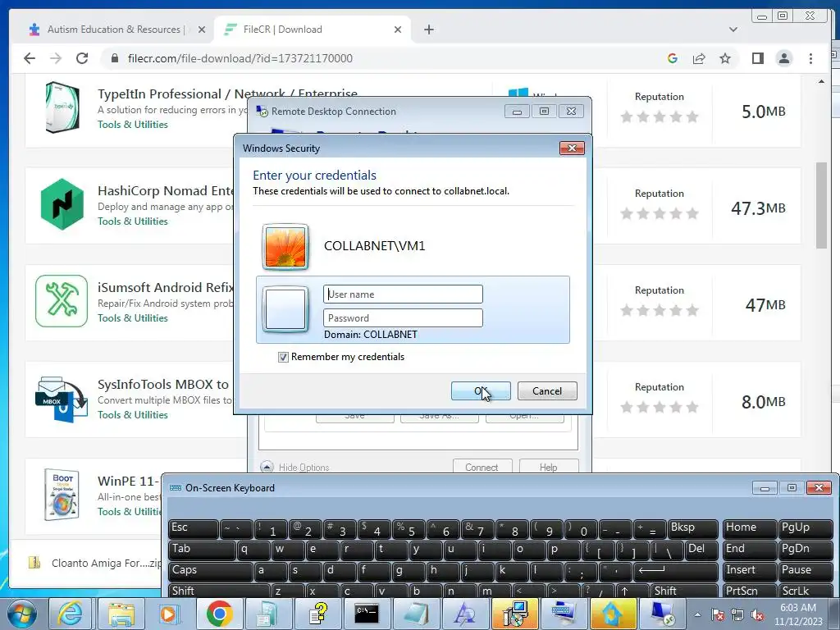Click Help in Remote Desktop Connection

point(549,467)
